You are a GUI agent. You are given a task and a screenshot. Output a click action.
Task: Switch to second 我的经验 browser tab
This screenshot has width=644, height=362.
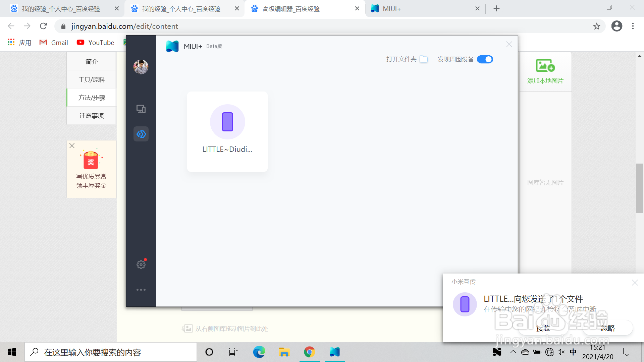(x=181, y=9)
